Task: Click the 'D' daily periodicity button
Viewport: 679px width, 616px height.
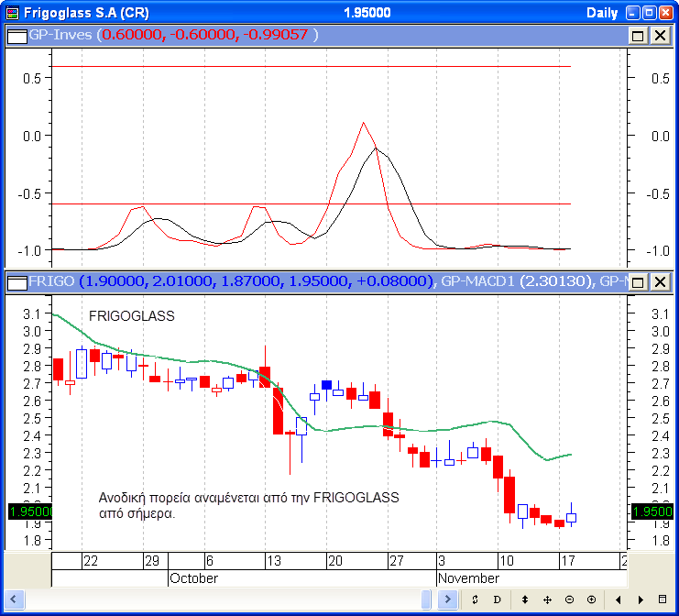Action: (x=498, y=599)
